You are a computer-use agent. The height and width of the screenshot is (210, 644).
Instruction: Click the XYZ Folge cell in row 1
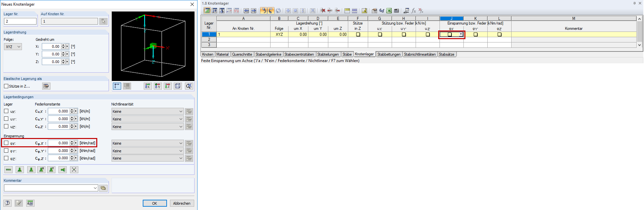click(x=279, y=35)
